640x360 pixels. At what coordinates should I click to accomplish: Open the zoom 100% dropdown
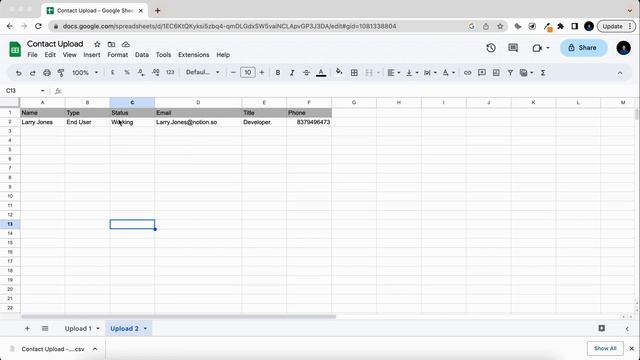pos(85,73)
